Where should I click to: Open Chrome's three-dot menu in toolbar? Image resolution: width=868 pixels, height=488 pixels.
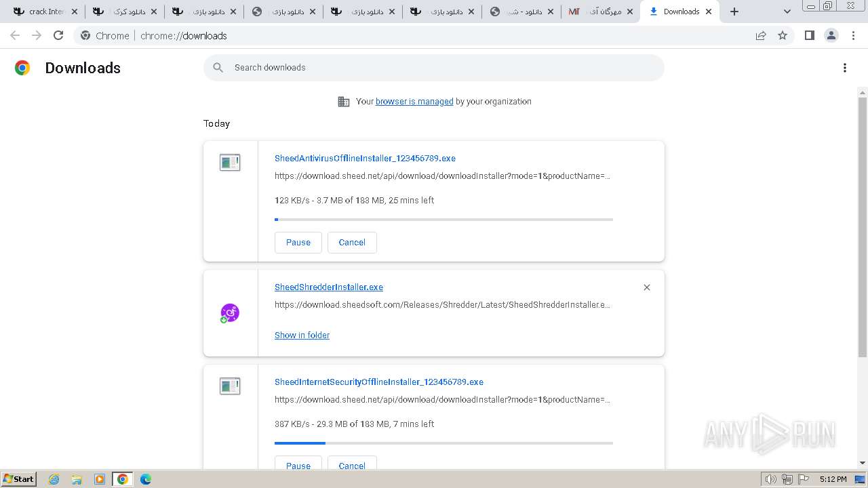tap(854, 35)
